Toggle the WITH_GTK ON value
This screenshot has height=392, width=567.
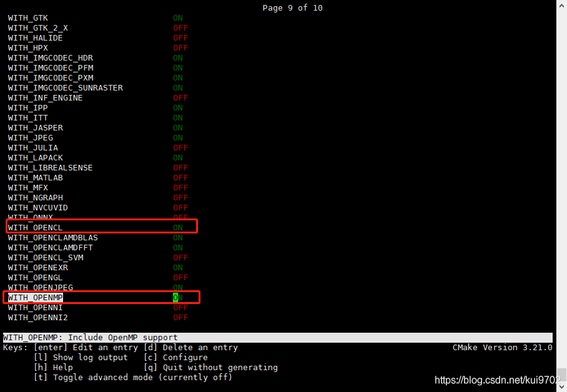178,18
